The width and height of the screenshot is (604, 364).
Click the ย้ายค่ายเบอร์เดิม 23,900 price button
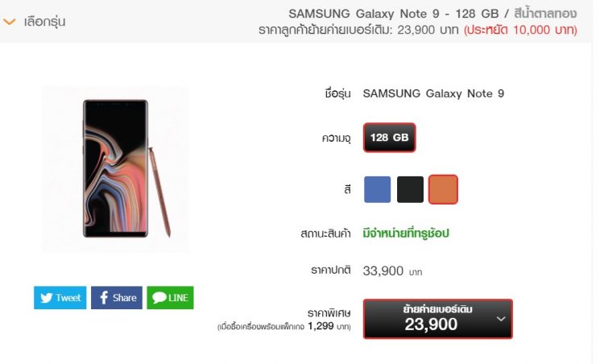tap(438, 319)
